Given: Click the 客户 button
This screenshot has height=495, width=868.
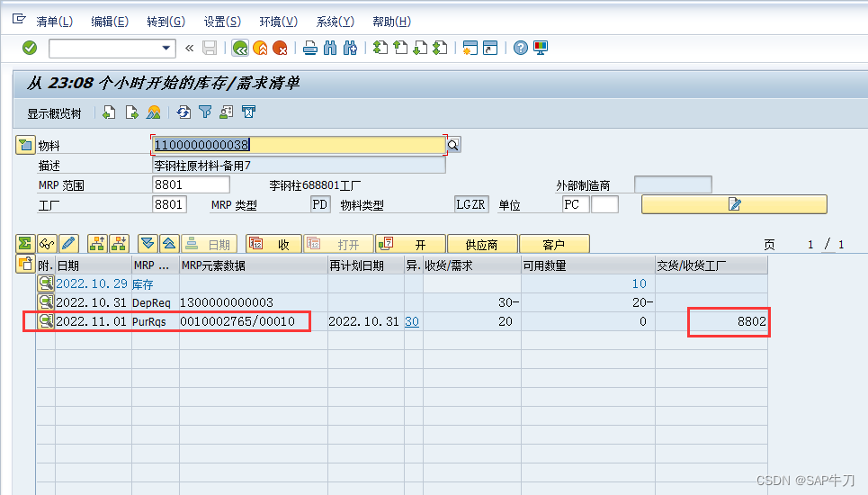Looking at the screenshot, I should pos(554,244).
